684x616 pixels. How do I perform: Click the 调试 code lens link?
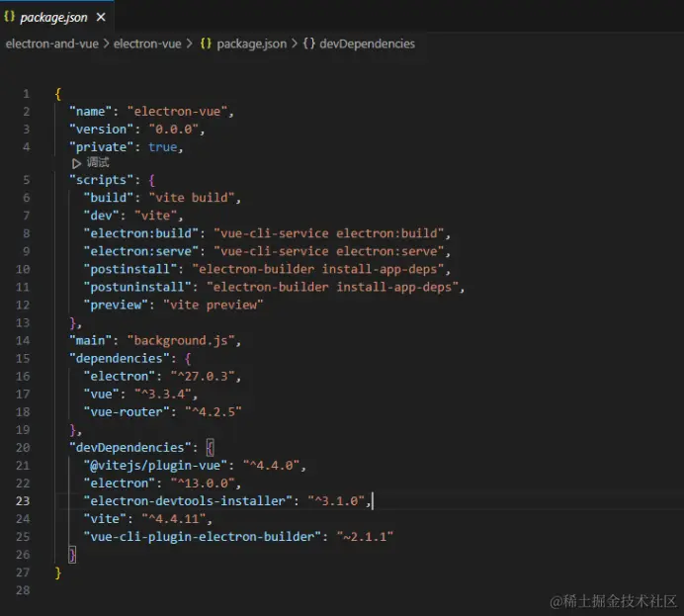[x=98, y=163]
